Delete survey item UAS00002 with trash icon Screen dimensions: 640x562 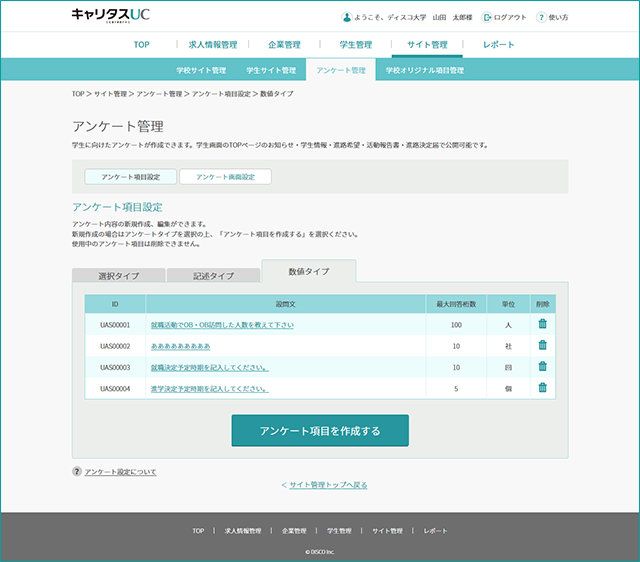click(x=542, y=345)
